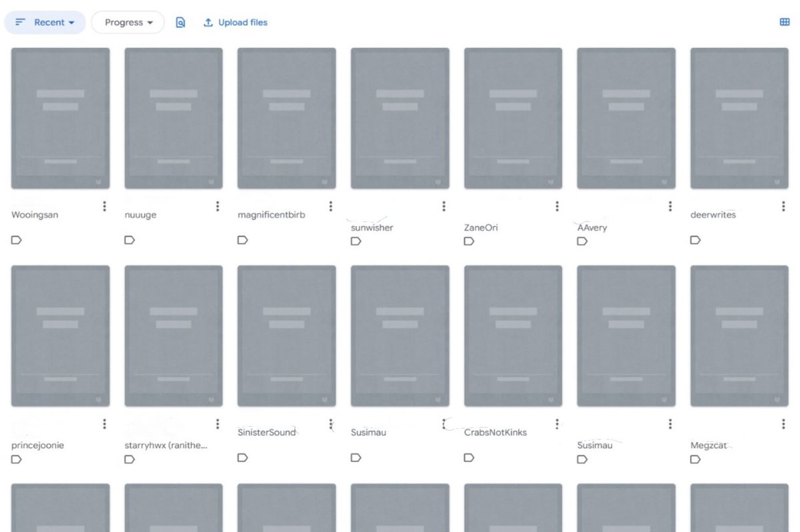The image size is (800, 532).
Task: Click the 'CrabsNotKinks' title text
Action: tap(495, 433)
